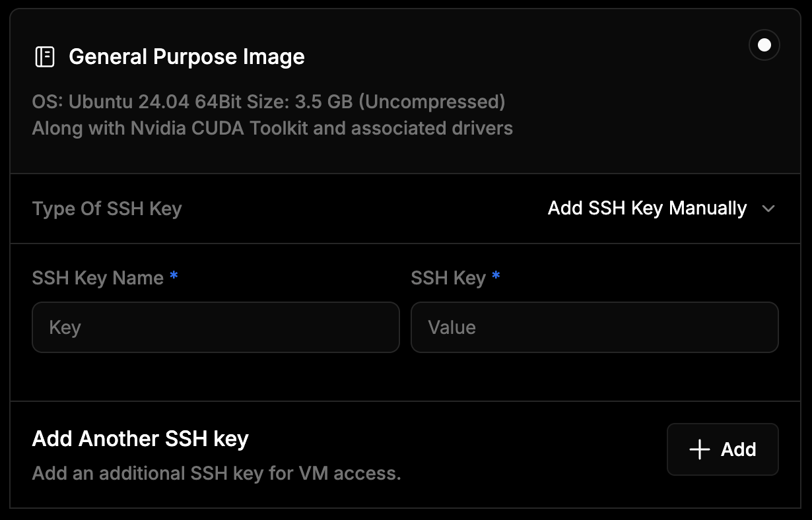Click the Key placeholder text box
Screen dimensions: 812x520
point(216,327)
